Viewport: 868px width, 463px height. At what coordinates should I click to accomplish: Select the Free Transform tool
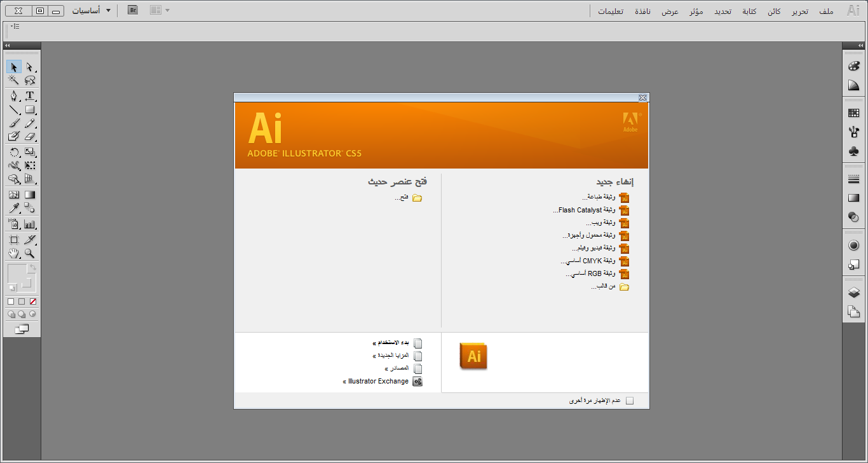(30, 166)
